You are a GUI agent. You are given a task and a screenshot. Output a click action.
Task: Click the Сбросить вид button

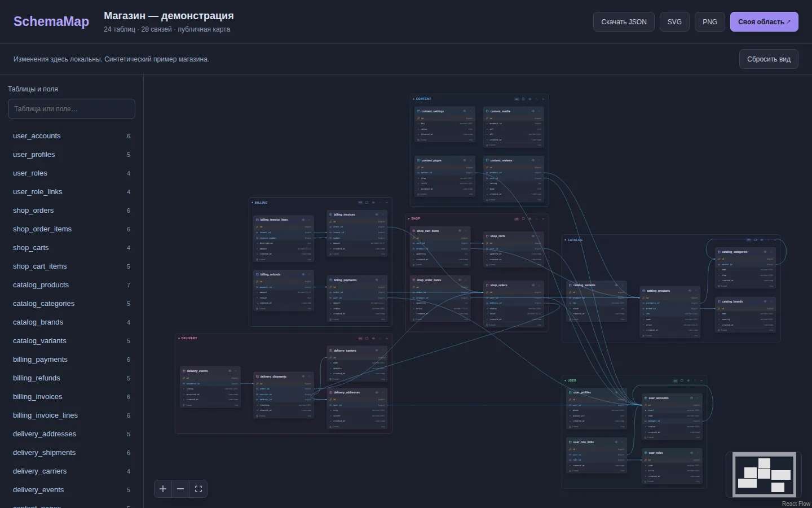[769, 59]
